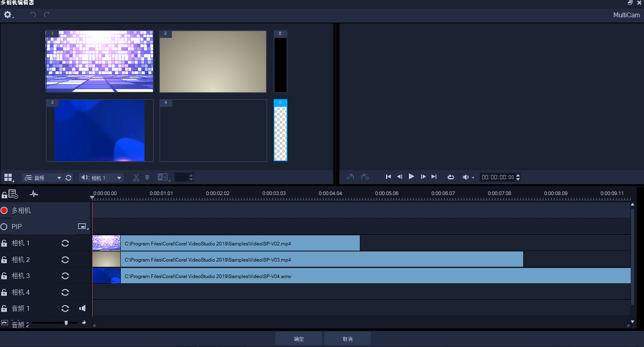Increase the transition duration stepper

[191, 175]
